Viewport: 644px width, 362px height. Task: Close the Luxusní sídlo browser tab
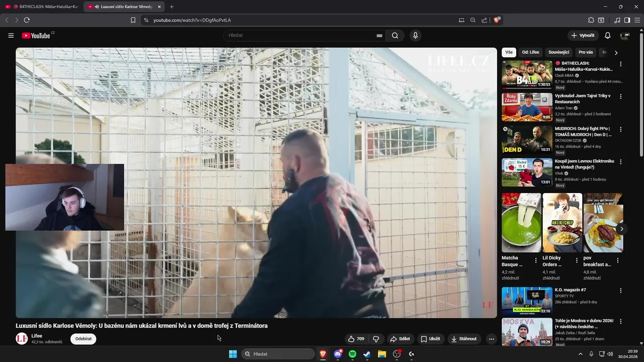point(159,7)
